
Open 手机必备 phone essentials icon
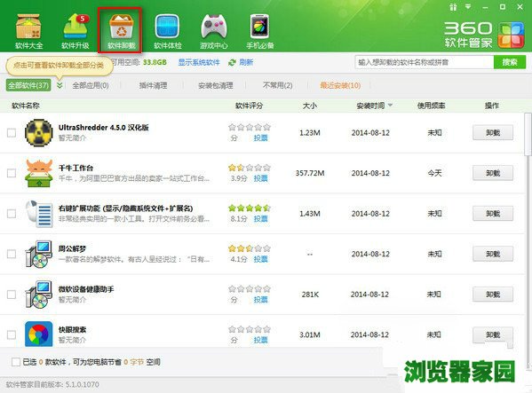click(x=259, y=31)
